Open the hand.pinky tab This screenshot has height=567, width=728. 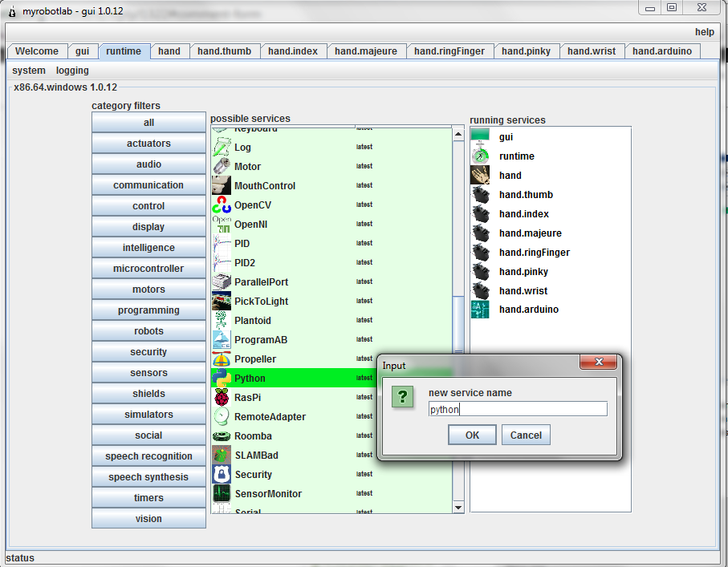click(526, 51)
